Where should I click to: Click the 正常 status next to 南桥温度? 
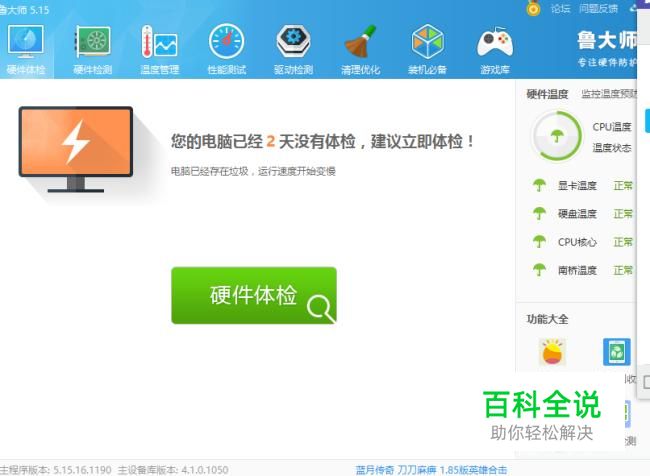[x=623, y=270]
